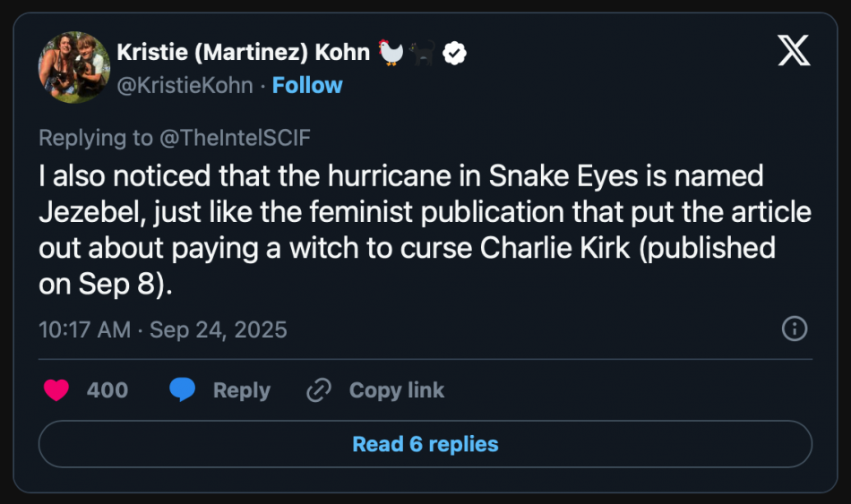
Task: Click the 400 likes count
Action: pos(107,390)
